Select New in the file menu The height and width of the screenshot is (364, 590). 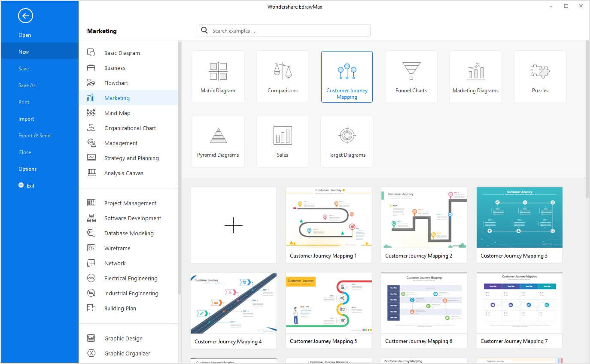click(x=40, y=52)
